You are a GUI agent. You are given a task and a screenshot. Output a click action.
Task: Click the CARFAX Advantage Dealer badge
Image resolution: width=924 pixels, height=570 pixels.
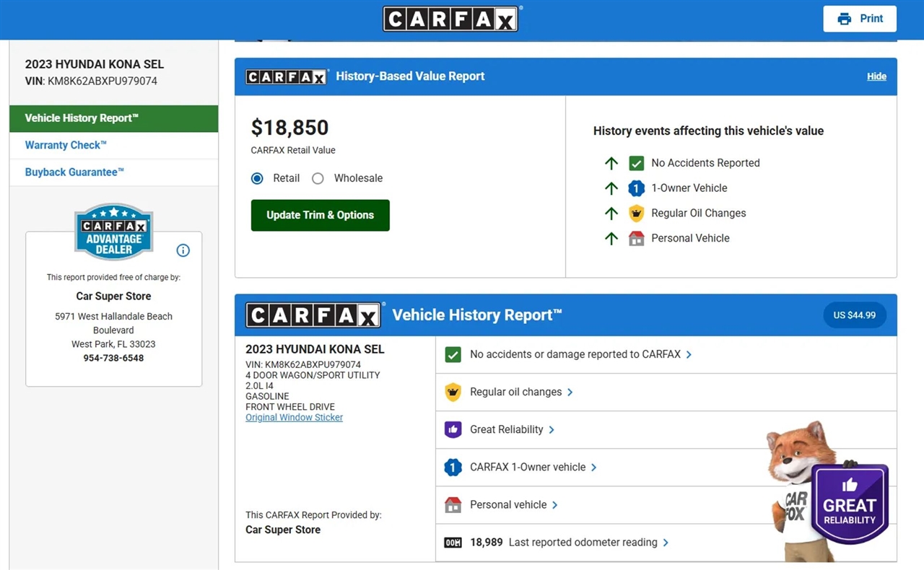[113, 232]
